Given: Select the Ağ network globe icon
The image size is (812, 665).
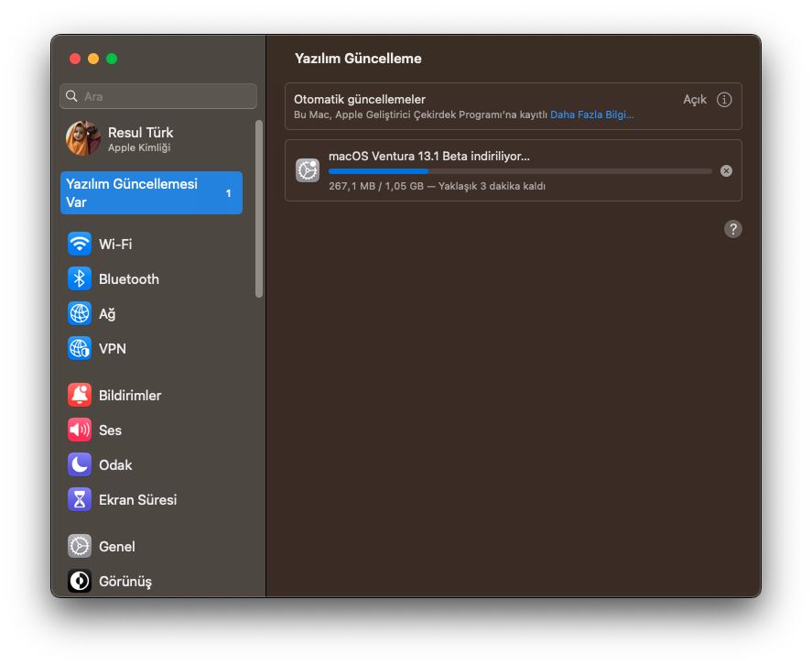Looking at the screenshot, I should [x=80, y=313].
